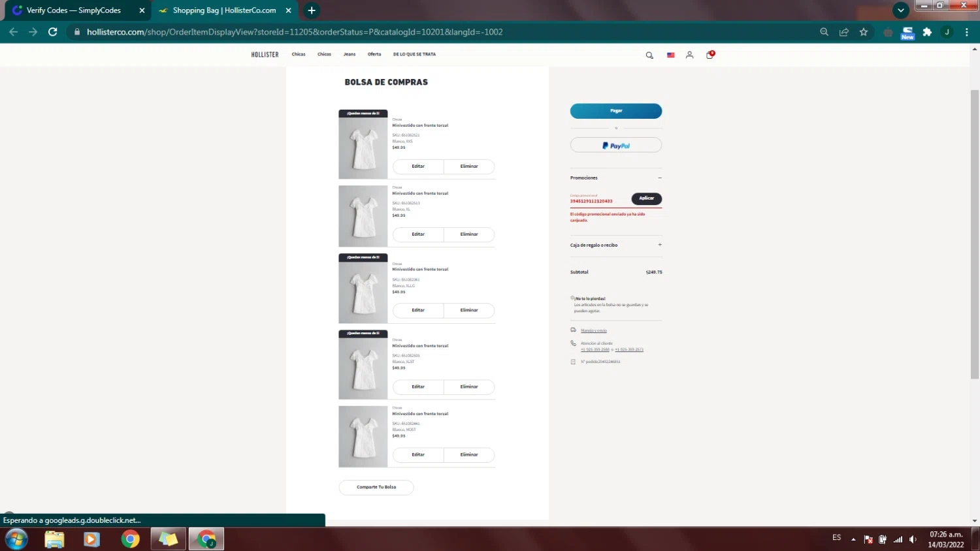Open the account profile icon
This screenshot has width=980, height=551.
tap(689, 55)
